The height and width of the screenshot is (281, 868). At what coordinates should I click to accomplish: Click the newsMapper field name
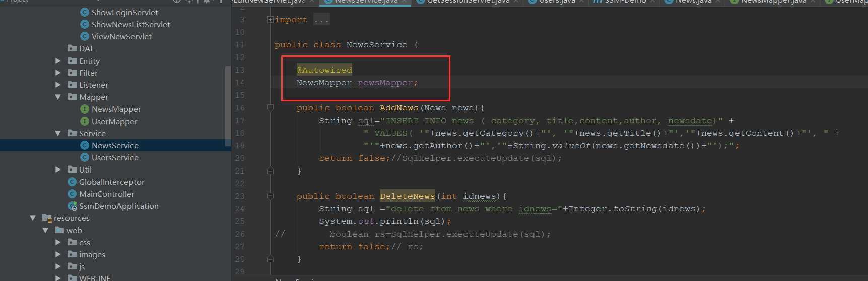385,83
